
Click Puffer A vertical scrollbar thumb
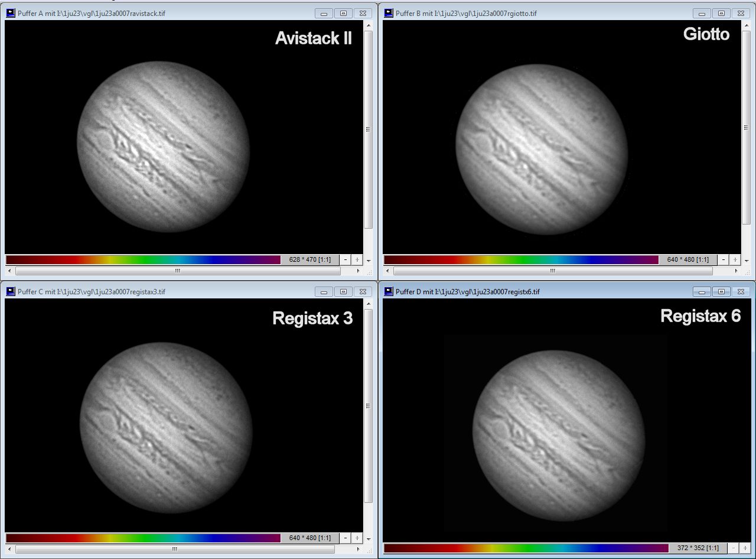(x=369, y=129)
